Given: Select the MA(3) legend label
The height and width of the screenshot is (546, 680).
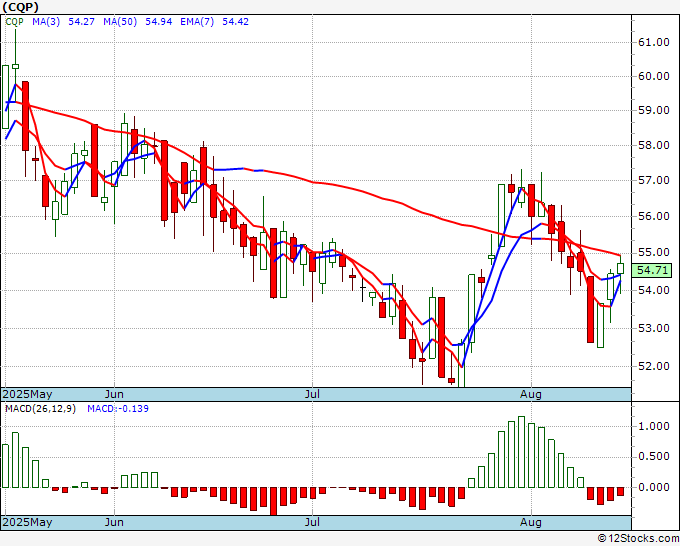Looking at the screenshot, I should (46, 22).
